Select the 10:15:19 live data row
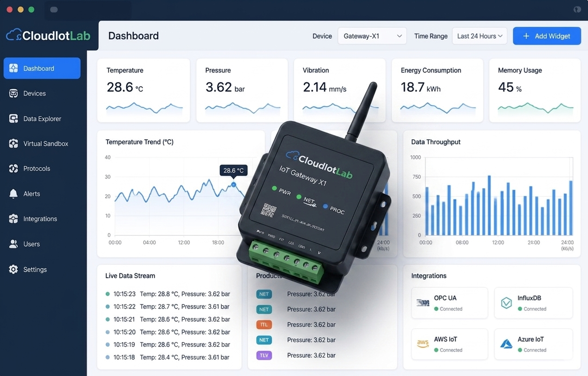The width and height of the screenshot is (588, 376). tap(168, 344)
